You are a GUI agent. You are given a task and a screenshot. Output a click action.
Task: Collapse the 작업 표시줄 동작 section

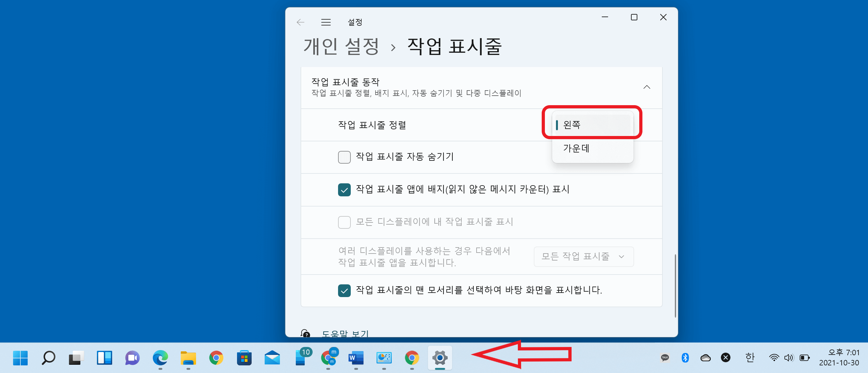(647, 87)
